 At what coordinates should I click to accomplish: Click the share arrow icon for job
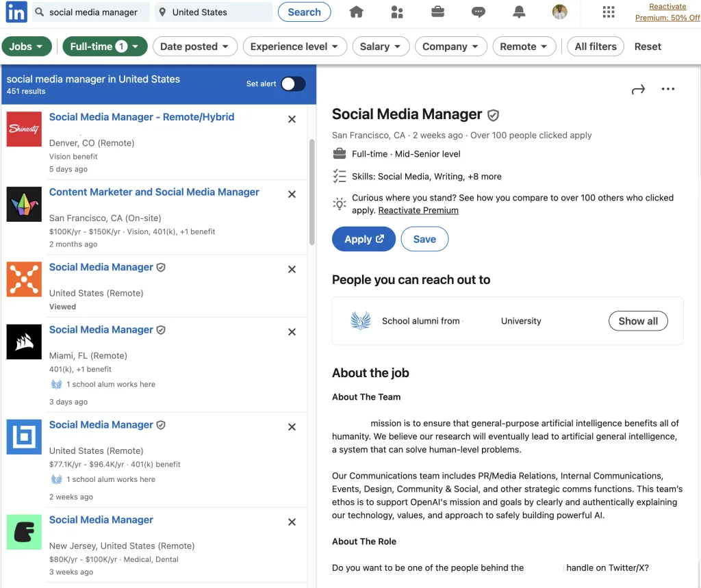pyautogui.click(x=638, y=90)
